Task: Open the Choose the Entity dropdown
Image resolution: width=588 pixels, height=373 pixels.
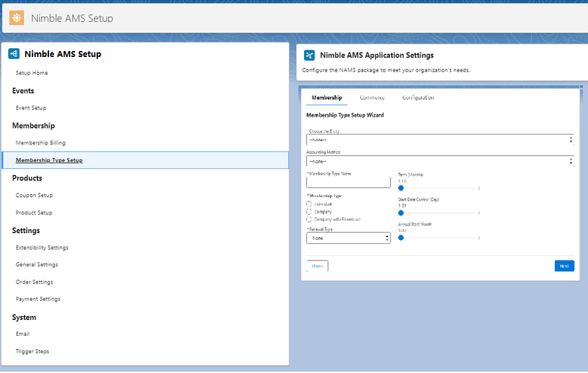Action: click(440, 140)
